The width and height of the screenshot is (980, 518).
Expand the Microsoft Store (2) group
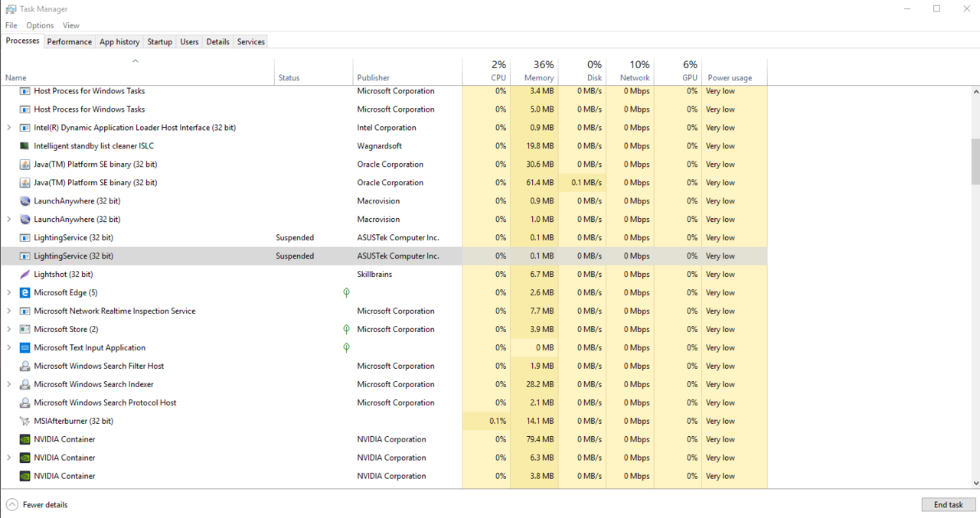tap(8, 330)
